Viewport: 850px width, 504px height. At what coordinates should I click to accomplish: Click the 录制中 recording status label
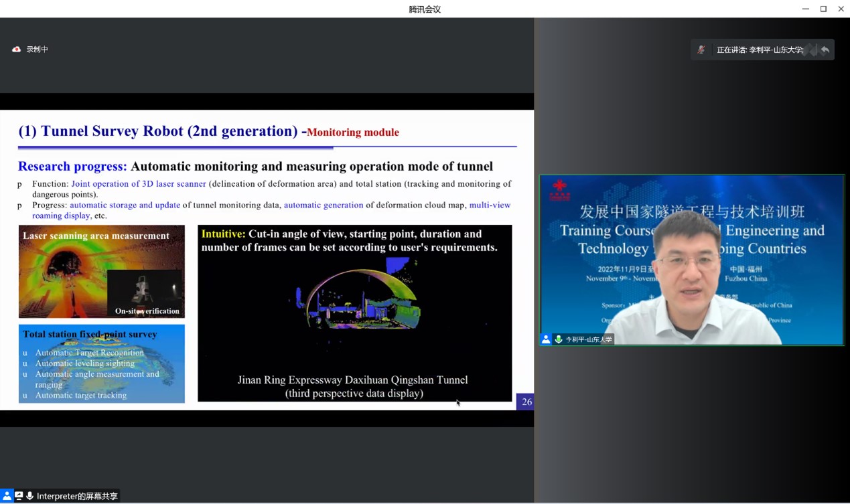click(38, 50)
